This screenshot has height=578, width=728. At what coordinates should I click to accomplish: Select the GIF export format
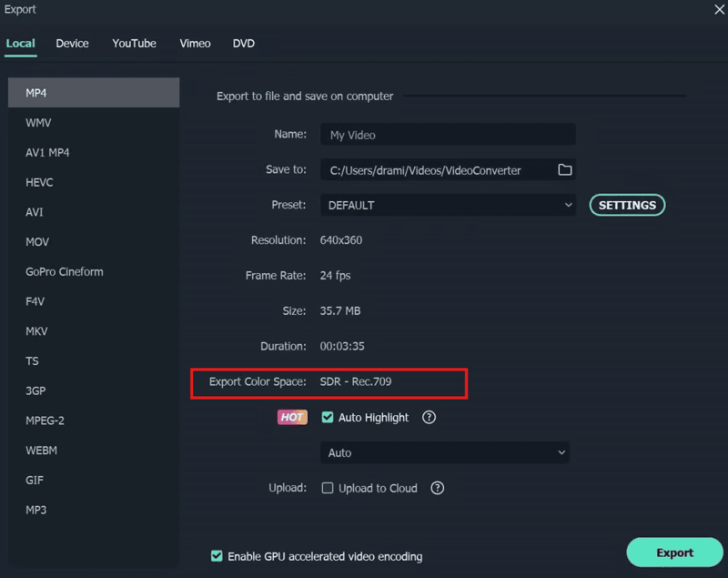[35, 480]
